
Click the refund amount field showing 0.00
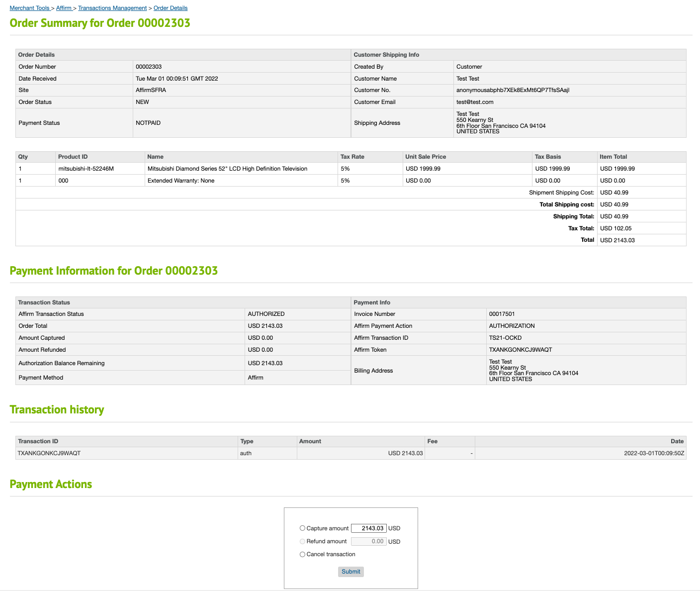(369, 541)
